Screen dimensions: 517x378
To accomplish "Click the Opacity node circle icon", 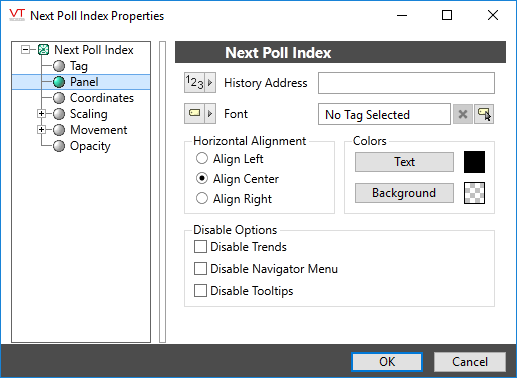I will tap(59, 146).
